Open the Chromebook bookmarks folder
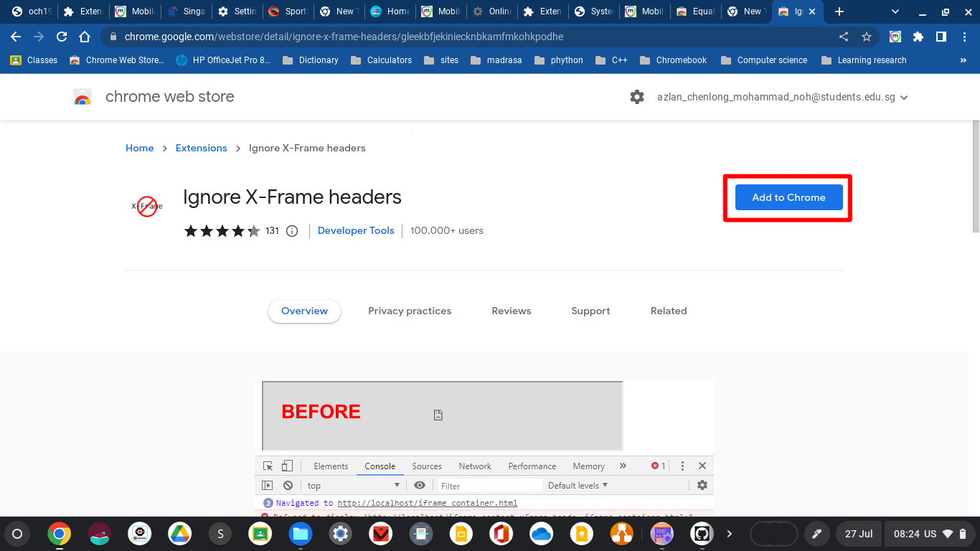The width and height of the screenshot is (980, 551). click(x=673, y=60)
